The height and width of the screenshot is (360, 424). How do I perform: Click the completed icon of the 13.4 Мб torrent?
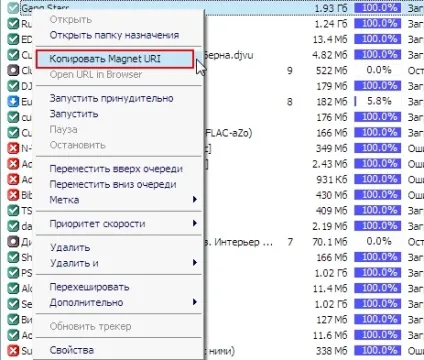(x=13, y=39)
